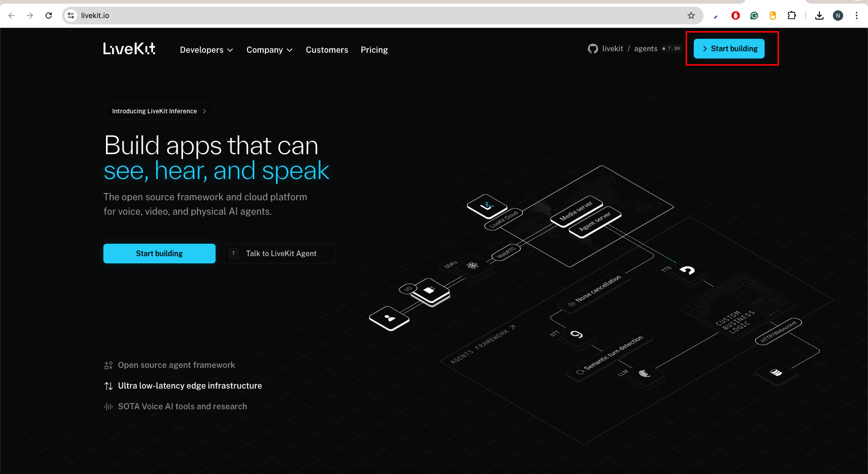Select Open source agent framework item
868x474 pixels.
coord(176,365)
